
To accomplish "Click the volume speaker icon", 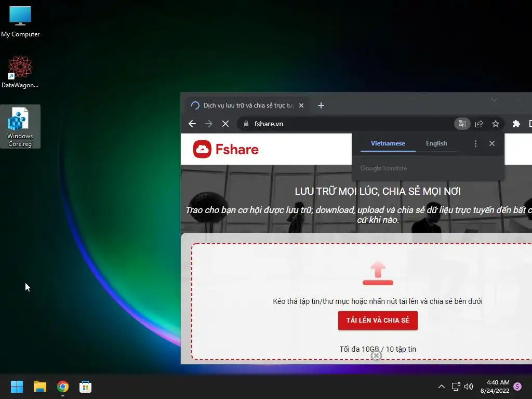I will tap(469, 387).
